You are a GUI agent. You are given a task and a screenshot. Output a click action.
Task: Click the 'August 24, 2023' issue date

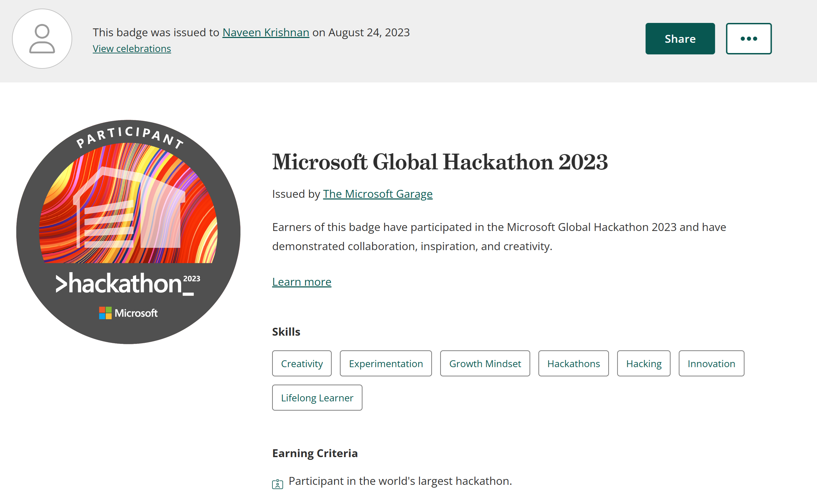pyautogui.click(x=369, y=32)
